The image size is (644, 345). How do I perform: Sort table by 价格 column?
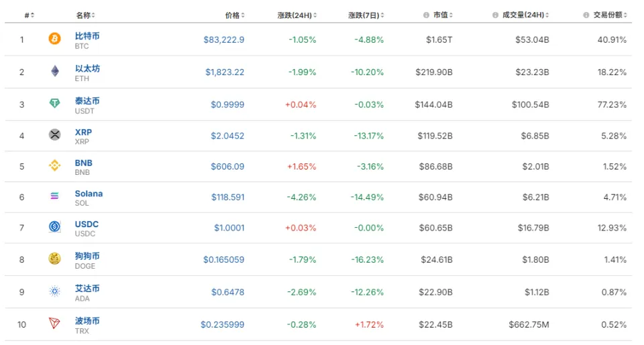pyautogui.click(x=235, y=15)
